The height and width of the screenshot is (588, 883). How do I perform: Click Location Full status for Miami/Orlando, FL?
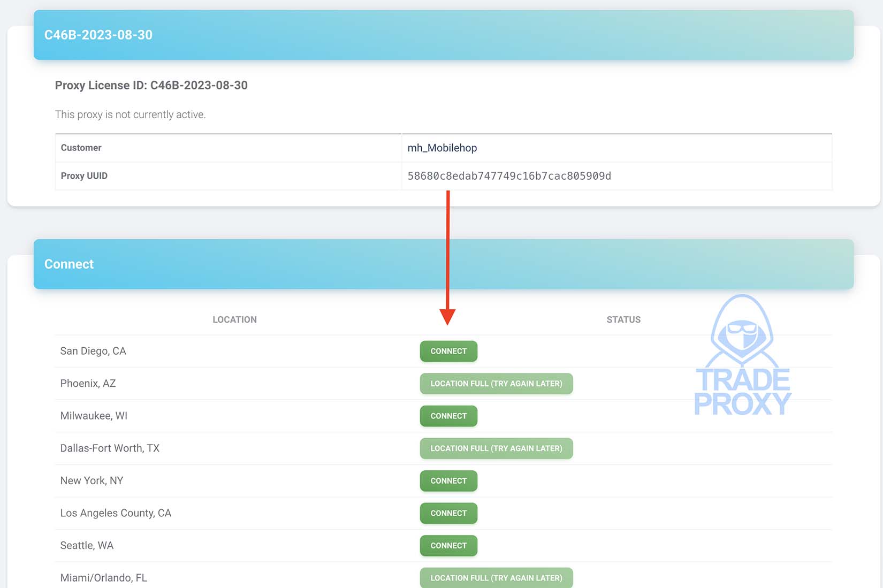[496, 578]
